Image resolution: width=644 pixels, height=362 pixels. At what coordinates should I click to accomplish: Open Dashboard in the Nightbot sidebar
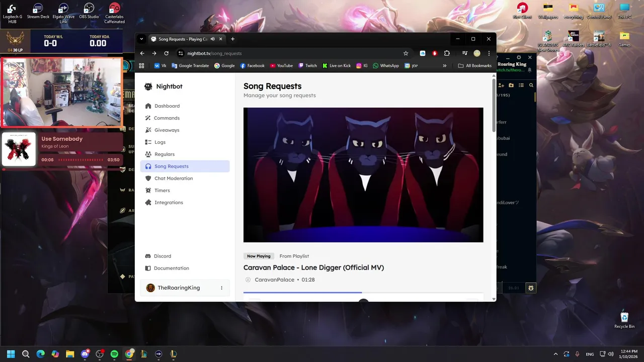pyautogui.click(x=185, y=106)
